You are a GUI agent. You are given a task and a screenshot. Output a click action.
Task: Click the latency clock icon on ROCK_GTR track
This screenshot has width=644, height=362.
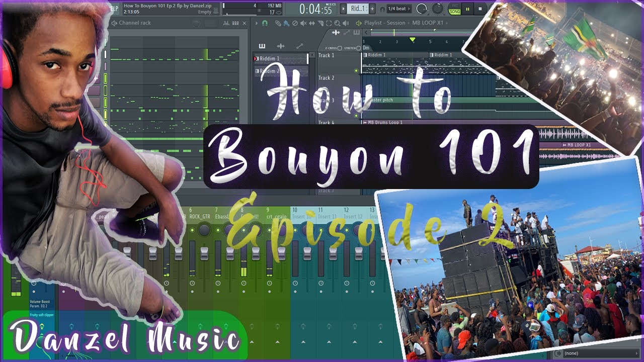pos(192,284)
